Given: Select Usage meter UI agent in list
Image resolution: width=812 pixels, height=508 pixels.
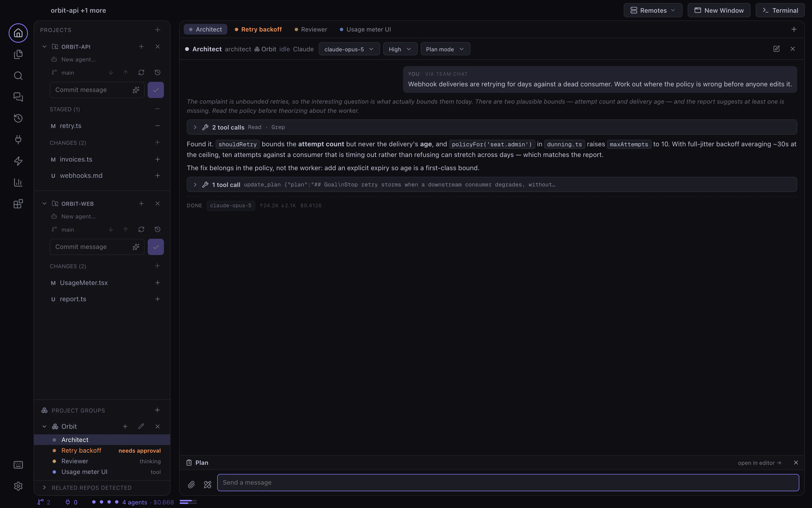Looking at the screenshot, I should pos(102,472).
